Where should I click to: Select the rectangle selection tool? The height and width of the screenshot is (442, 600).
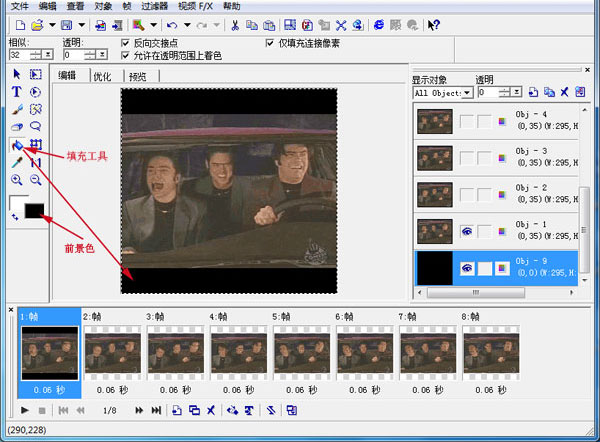pos(36,74)
